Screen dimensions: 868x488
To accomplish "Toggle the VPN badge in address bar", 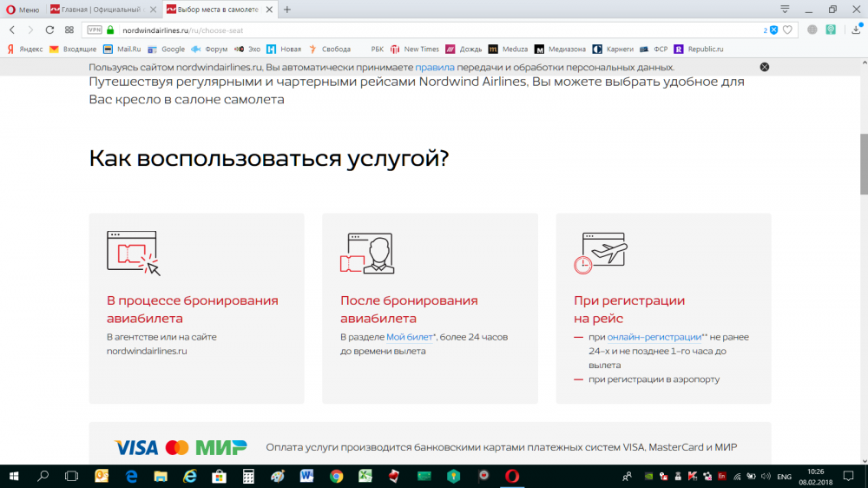I will click(x=95, y=30).
